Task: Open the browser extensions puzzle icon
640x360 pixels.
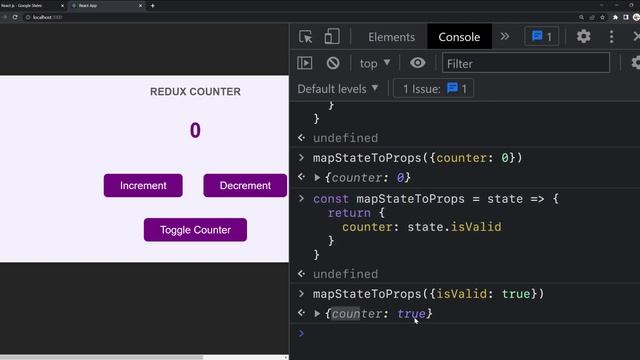Action: point(615,17)
